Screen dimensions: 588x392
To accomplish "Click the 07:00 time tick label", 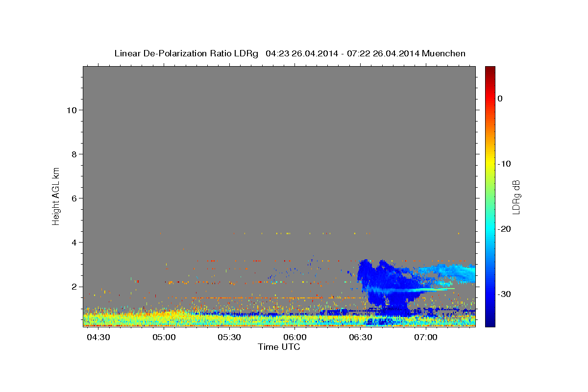I will (426, 338).
